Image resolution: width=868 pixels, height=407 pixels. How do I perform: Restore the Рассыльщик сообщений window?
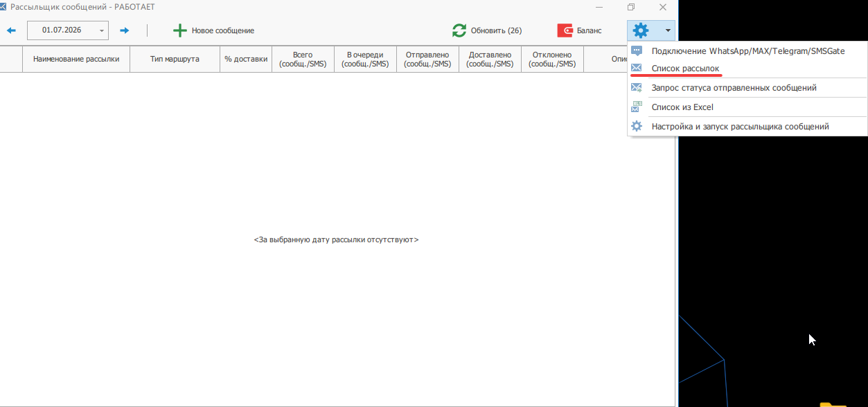coord(631,7)
